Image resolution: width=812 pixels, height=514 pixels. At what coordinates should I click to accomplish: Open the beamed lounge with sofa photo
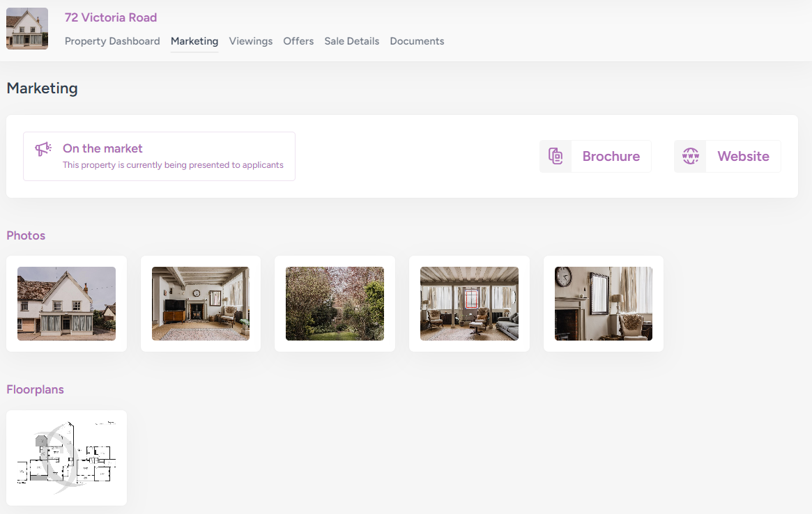click(469, 304)
